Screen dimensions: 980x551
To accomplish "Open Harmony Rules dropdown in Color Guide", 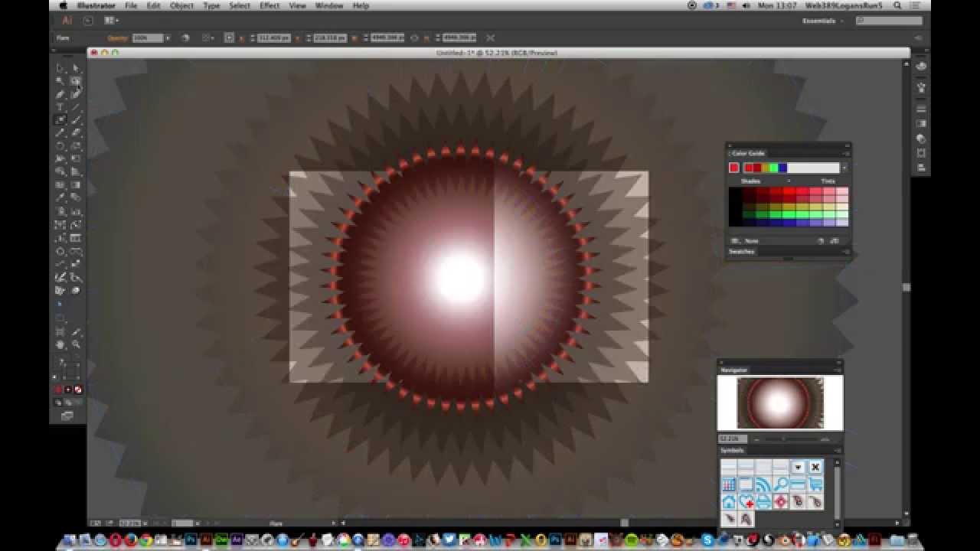I will click(x=844, y=168).
